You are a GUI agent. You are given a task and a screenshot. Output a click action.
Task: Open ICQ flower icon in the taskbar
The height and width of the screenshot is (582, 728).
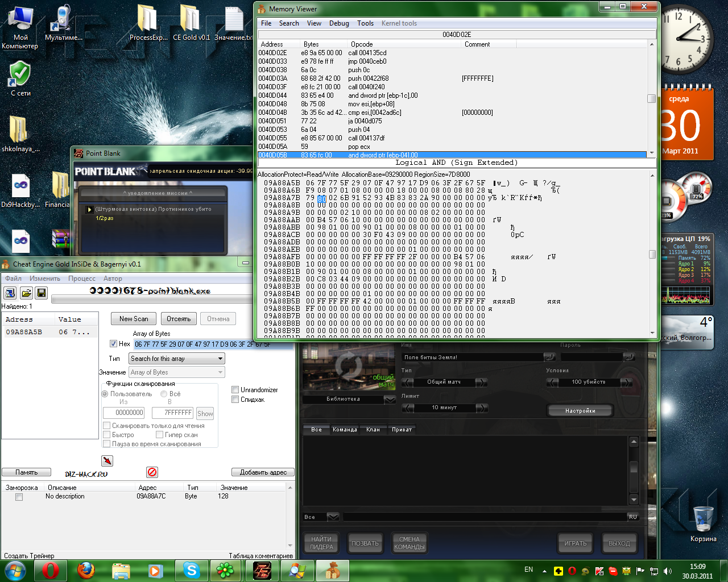tap(226, 570)
